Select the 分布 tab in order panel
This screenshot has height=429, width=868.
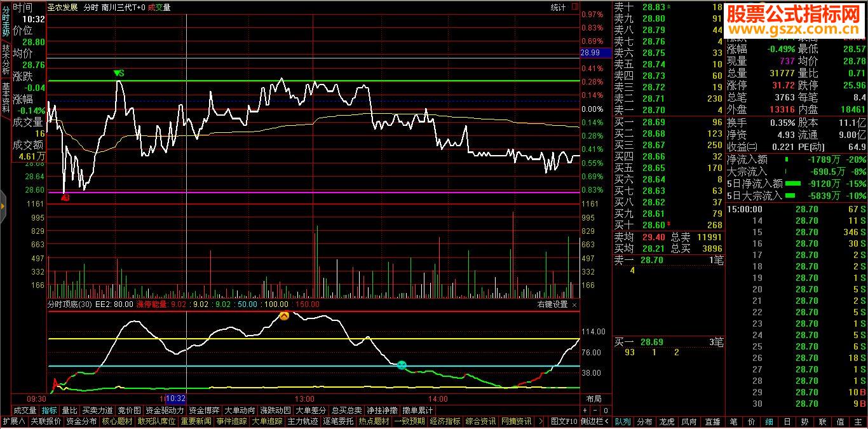[644, 421]
